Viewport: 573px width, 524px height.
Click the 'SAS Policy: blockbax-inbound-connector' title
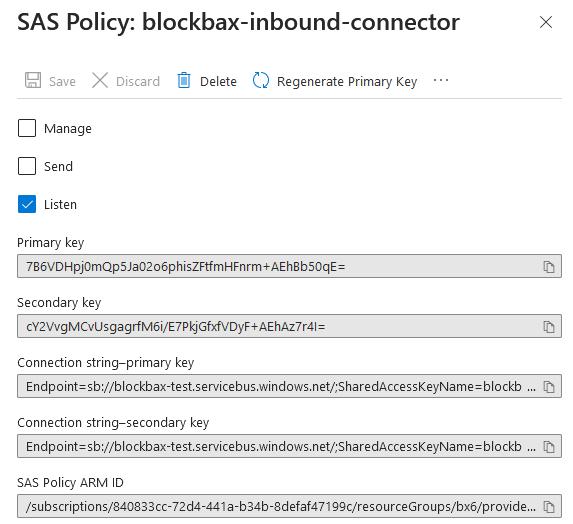[x=238, y=23]
